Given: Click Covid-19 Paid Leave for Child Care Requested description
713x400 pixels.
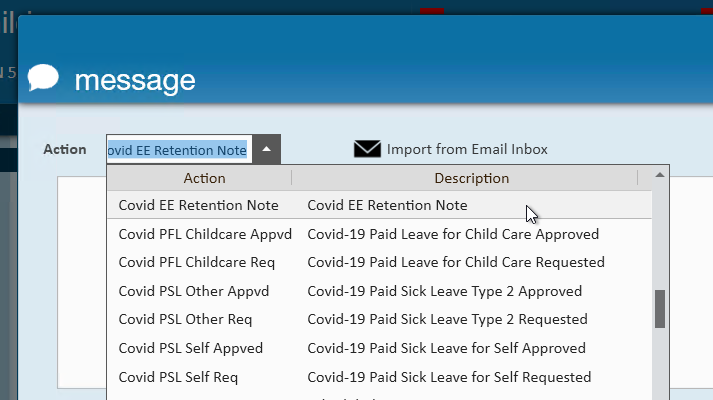Looking at the screenshot, I should coord(455,262).
